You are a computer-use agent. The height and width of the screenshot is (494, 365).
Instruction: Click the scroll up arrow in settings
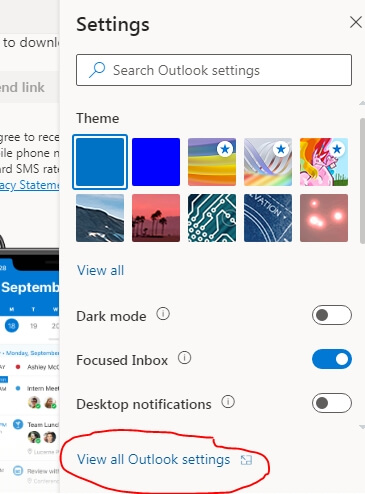coord(362,103)
